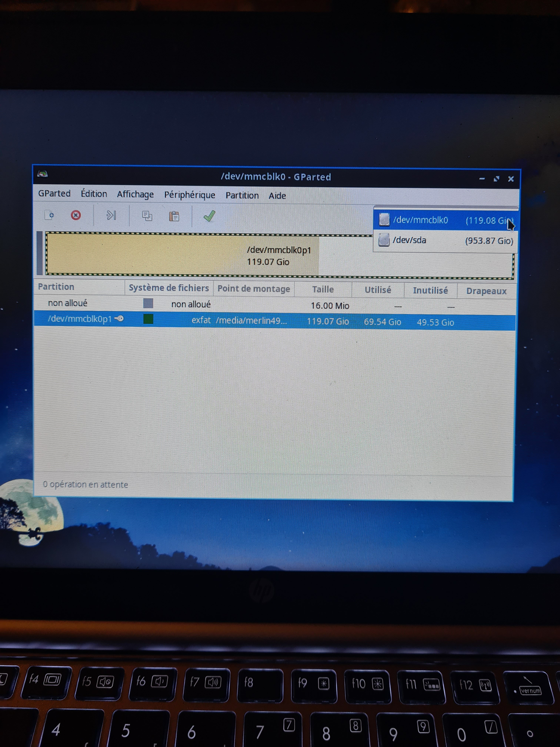This screenshot has width=560, height=747.
Task: Click the Resize/Move partition toolbar icon
Action: (x=111, y=215)
